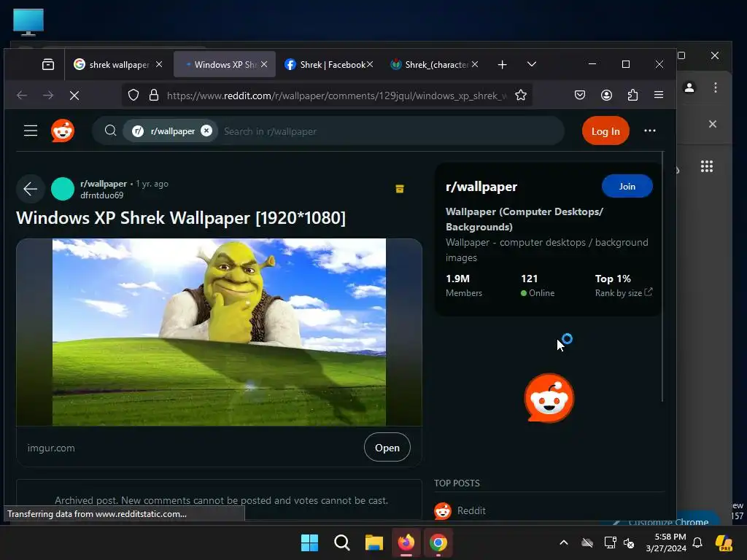Open Chrome three-dot menu in background window

coord(715,87)
